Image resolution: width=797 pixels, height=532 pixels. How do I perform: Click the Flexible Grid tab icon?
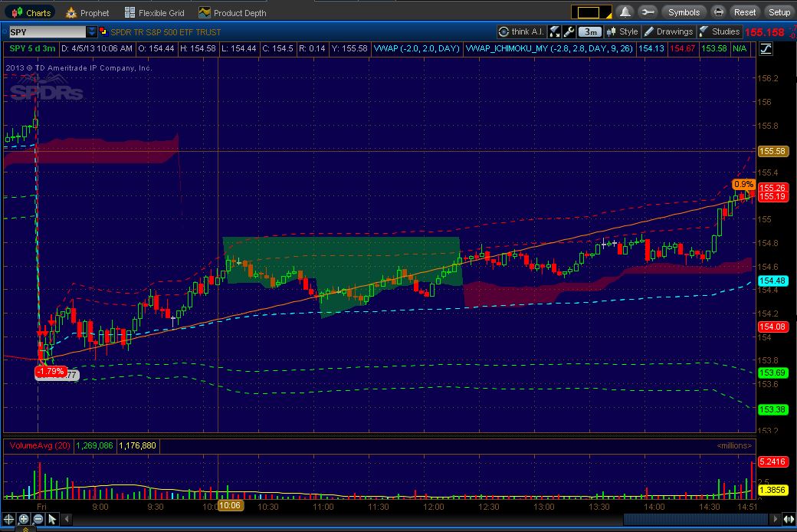(130, 13)
